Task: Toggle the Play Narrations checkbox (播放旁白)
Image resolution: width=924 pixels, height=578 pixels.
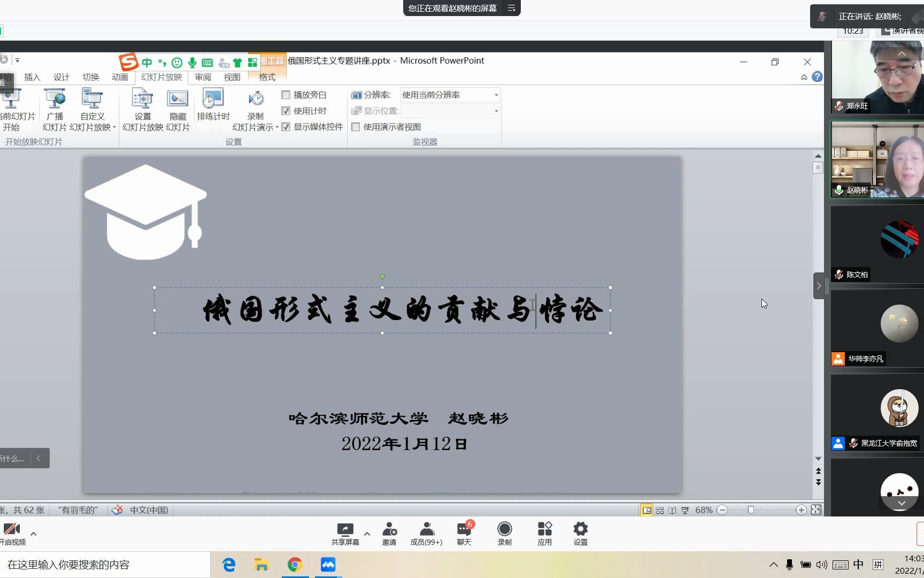Action: click(286, 95)
